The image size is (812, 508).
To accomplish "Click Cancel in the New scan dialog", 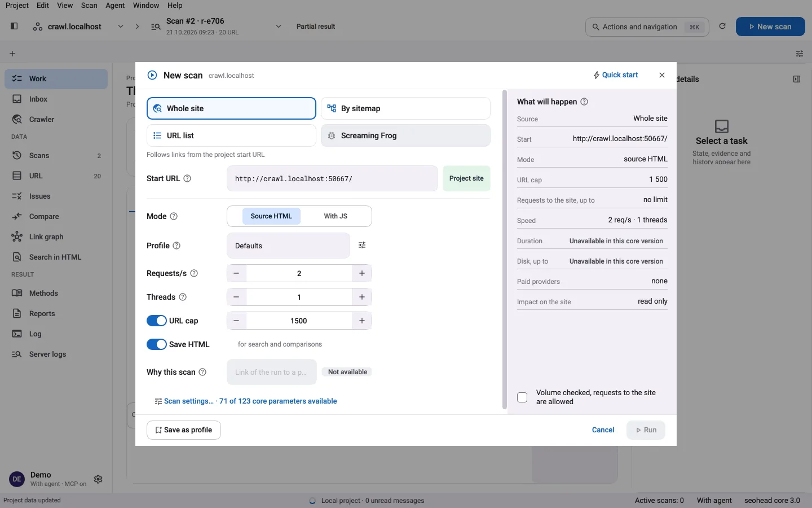I will tap(603, 430).
